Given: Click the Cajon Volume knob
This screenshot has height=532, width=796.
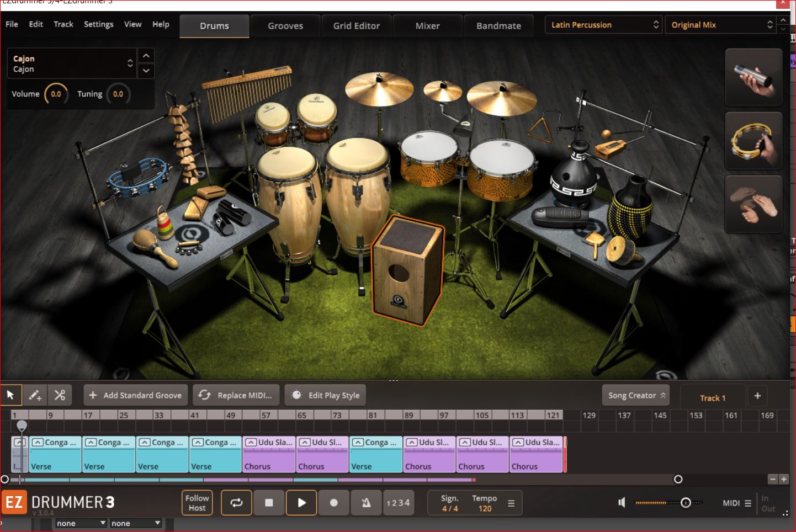Looking at the screenshot, I should [x=56, y=94].
